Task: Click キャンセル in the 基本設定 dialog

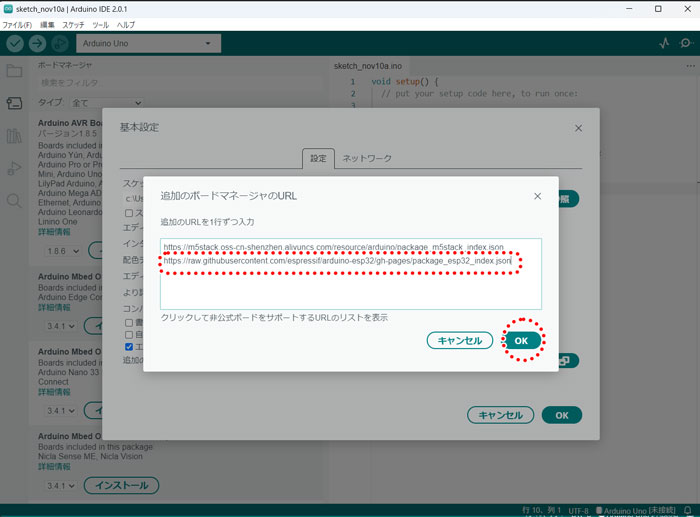Action: [500, 415]
